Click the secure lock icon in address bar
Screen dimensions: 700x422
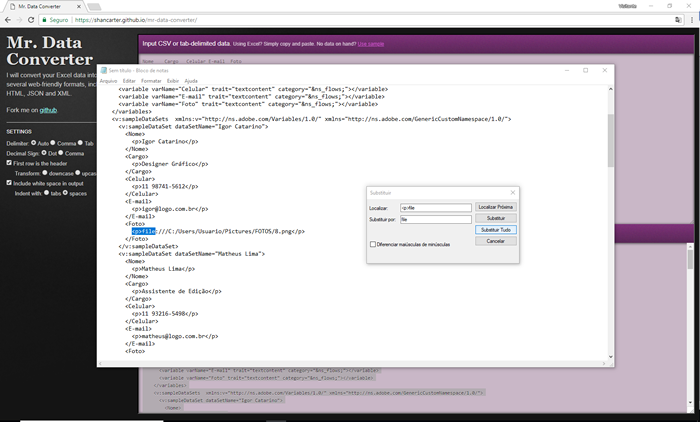pos(44,20)
